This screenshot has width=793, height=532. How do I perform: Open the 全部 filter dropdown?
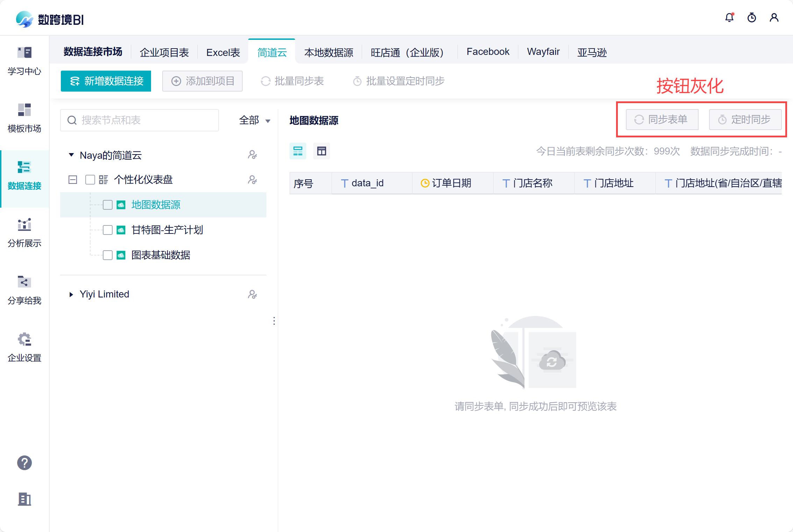pos(255,120)
